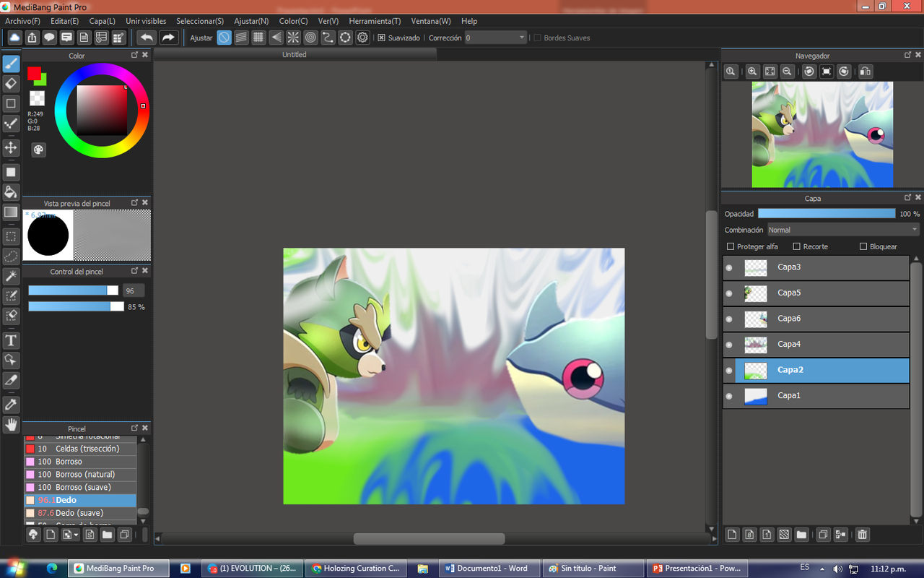Screen dimensions: 924x578
Task: Select the Hand pan tool
Action: click(11, 425)
